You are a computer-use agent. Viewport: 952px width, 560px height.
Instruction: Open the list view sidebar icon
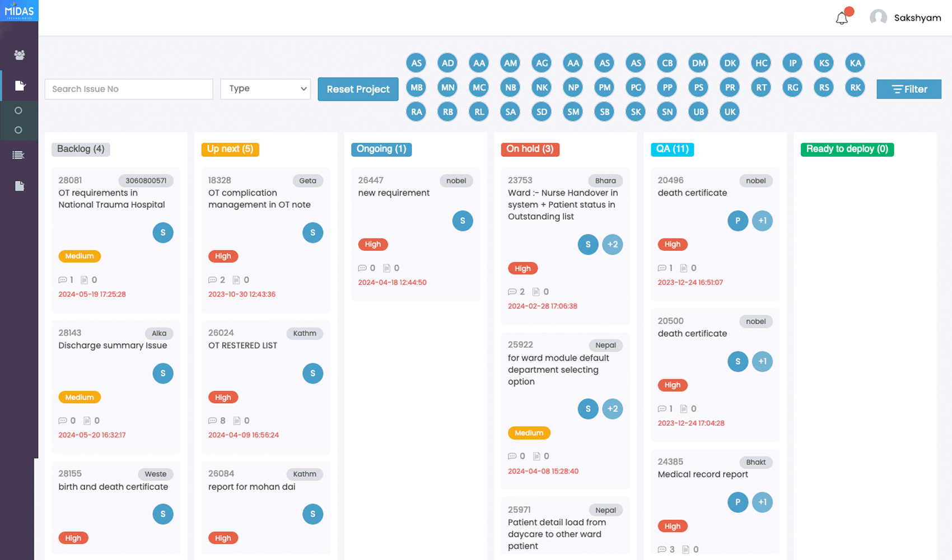pos(18,155)
